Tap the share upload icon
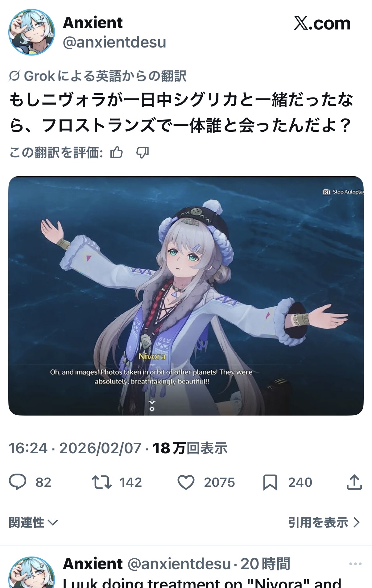The width and height of the screenshot is (372, 588). coord(354,482)
